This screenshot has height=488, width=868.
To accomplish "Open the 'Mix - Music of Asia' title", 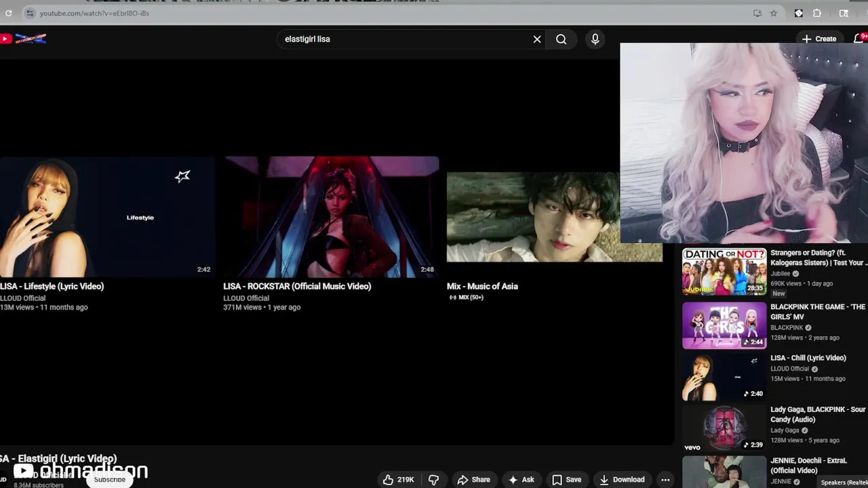I will tap(482, 286).
